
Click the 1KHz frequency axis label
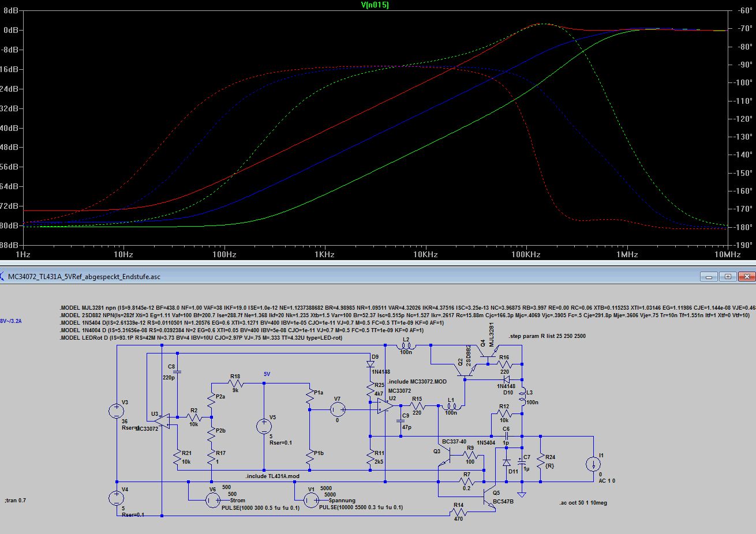tap(324, 254)
